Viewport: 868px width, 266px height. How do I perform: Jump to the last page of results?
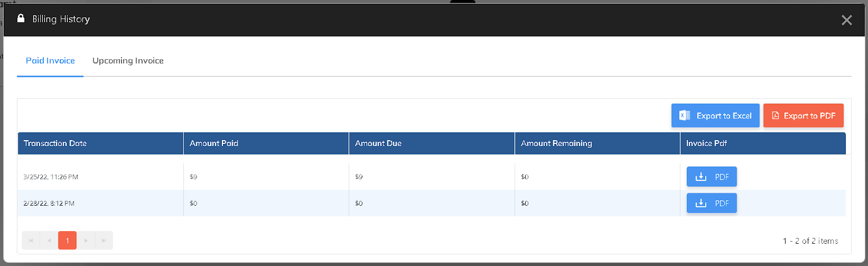pos(104,240)
